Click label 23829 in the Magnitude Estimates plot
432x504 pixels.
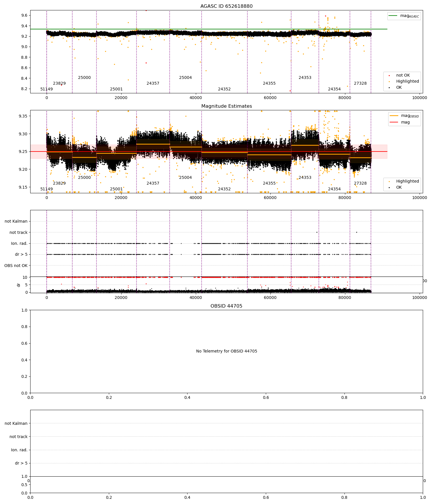coord(59,183)
